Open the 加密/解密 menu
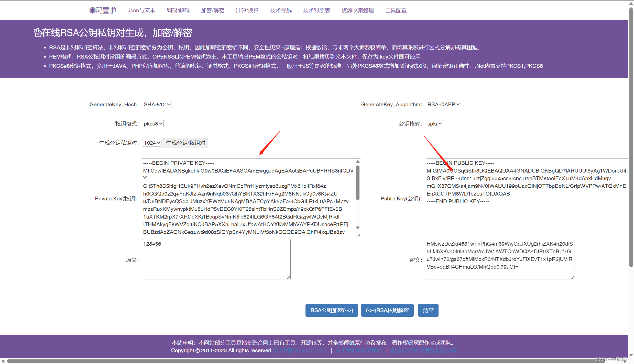Screen dimensions: 634x364 pos(213,10)
